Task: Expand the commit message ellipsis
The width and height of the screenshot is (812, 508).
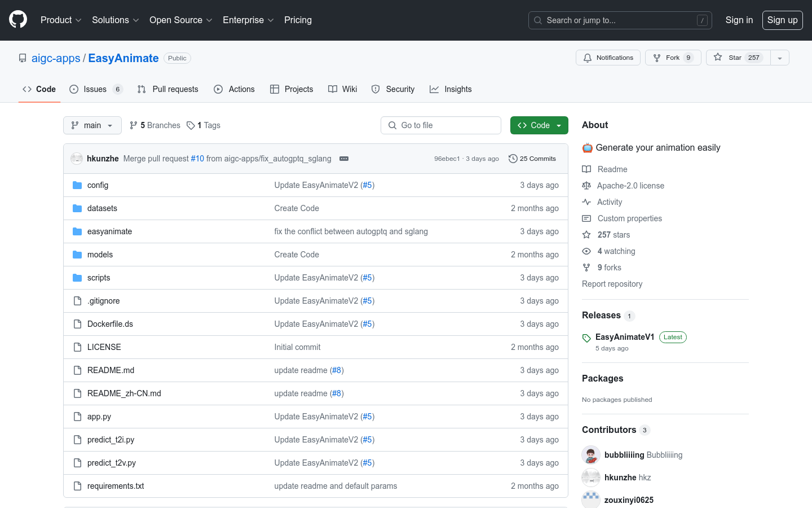Action: [344, 159]
